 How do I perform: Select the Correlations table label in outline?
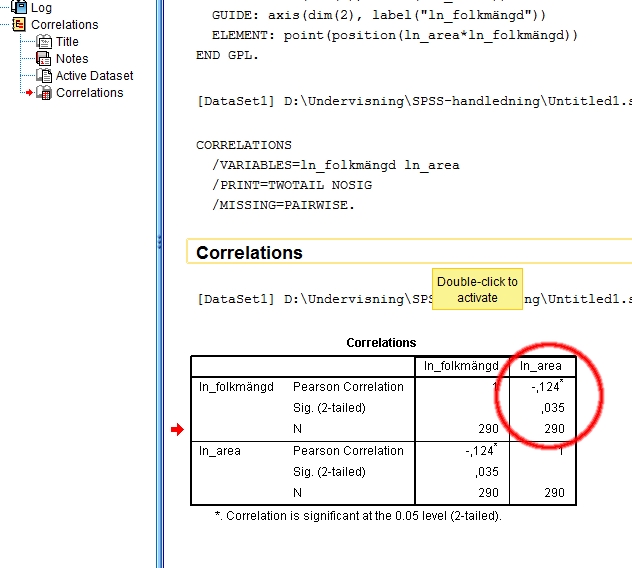90,93
